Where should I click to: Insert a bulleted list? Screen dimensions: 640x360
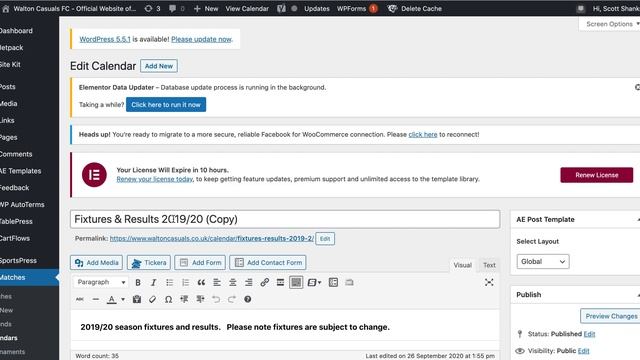click(x=169, y=282)
